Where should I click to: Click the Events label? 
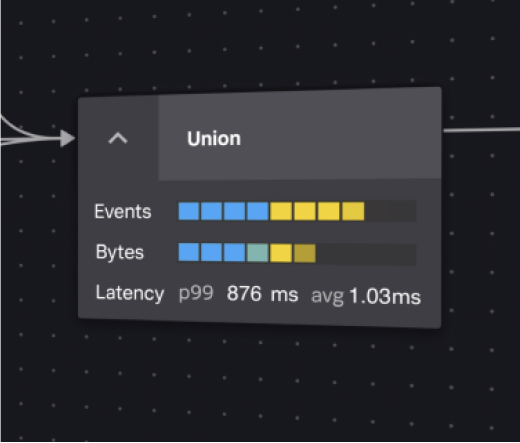[123, 211]
